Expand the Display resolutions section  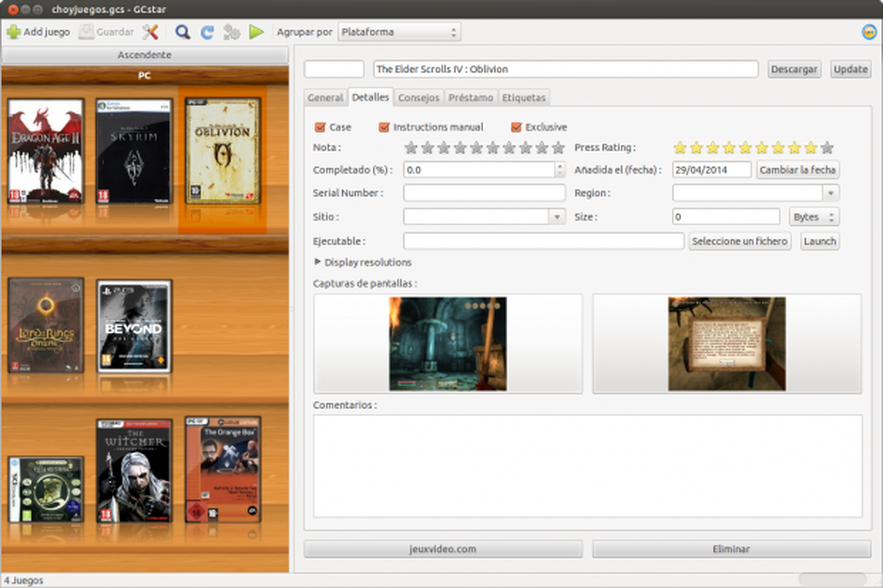tap(317, 262)
